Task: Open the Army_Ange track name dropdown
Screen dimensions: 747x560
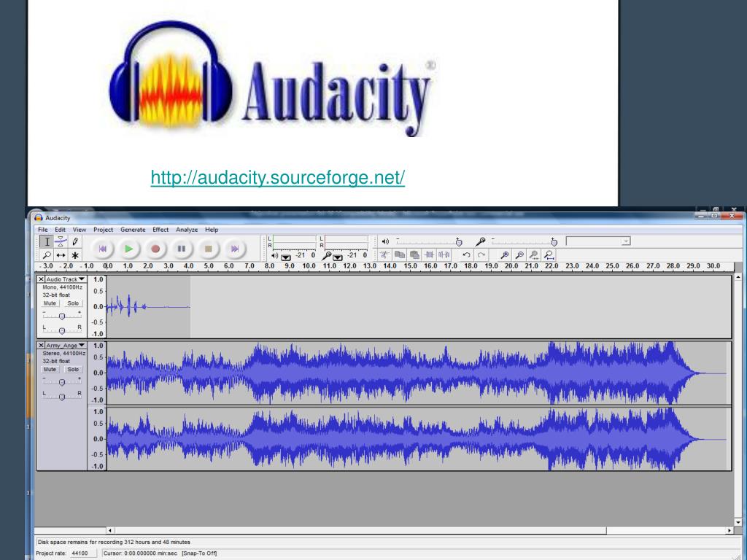Action: [x=66, y=345]
